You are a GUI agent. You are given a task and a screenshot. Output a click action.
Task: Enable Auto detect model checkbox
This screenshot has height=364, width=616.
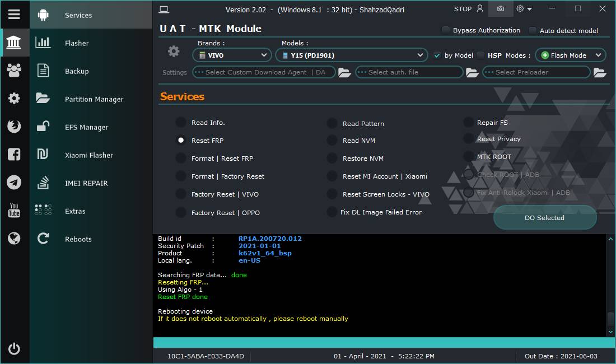point(533,30)
